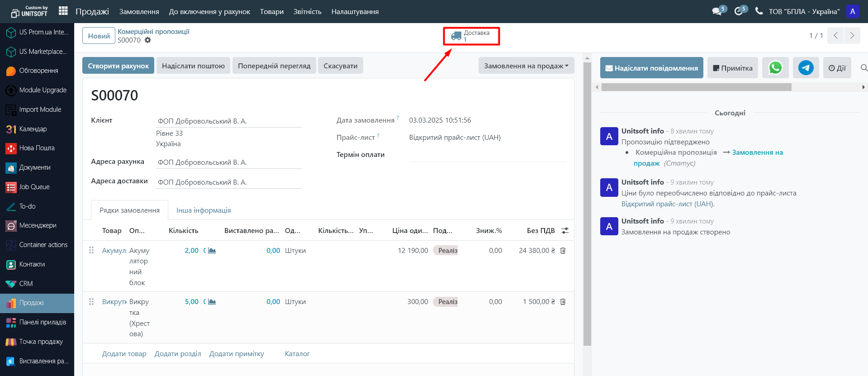
Task: Click the horizontal scrollbar in the chatter panel
Action: 696,87
